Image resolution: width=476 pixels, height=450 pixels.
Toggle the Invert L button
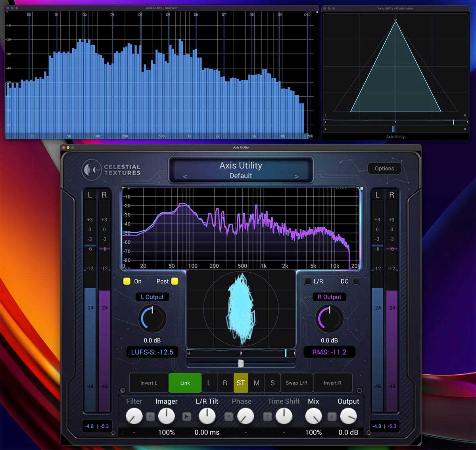[x=149, y=383]
